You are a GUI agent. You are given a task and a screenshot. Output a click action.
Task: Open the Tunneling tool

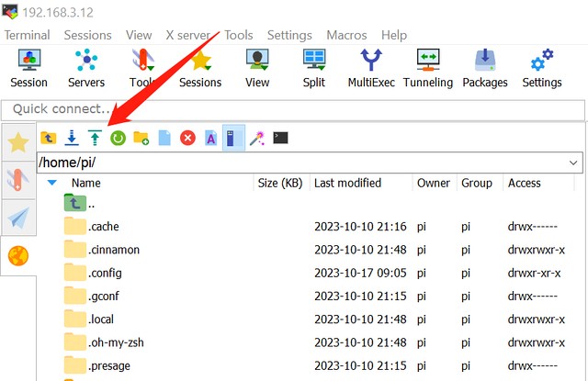[x=428, y=68]
